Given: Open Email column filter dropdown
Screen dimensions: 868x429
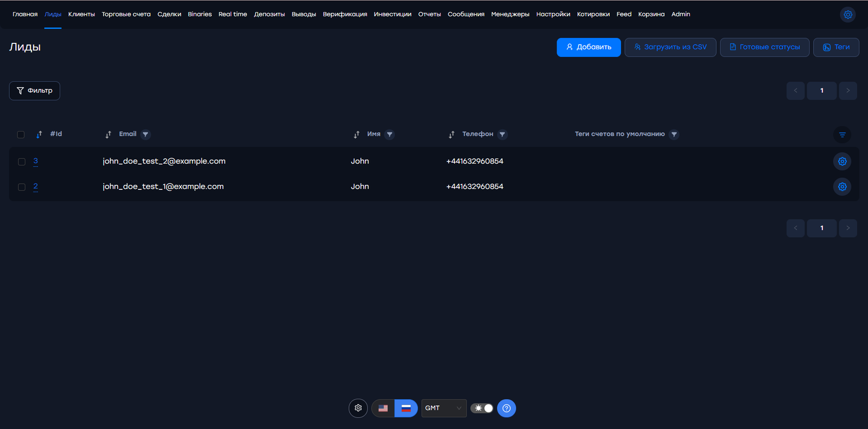Looking at the screenshot, I should 145,135.
